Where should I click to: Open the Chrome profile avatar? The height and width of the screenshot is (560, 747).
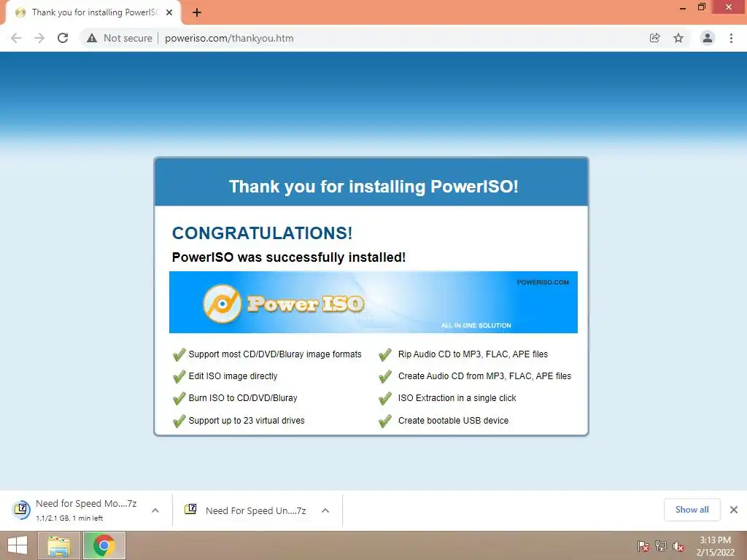click(708, 38)
